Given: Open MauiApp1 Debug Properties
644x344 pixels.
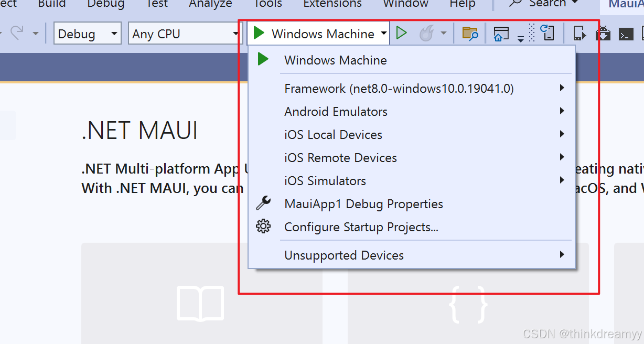Looking at the screenshot, I should (412, 203).
